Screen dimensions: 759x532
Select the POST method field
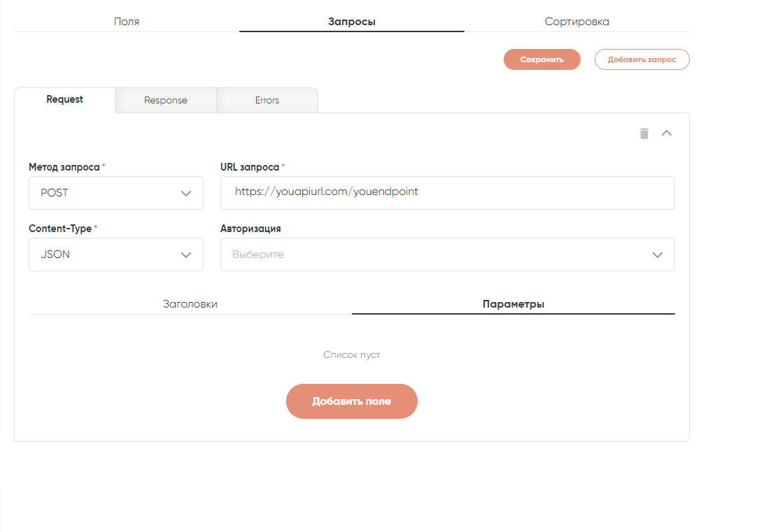(105, 193)
